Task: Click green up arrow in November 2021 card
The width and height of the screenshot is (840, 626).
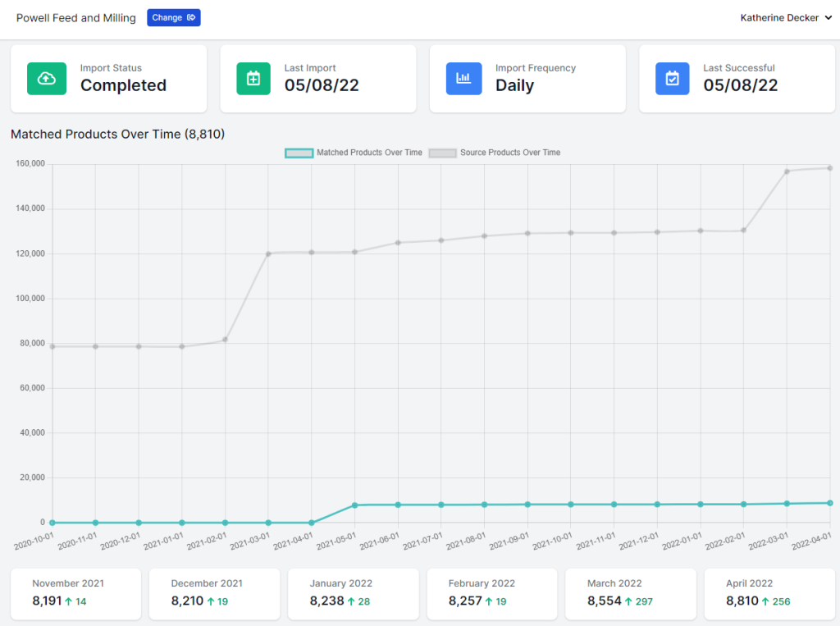Action: point(69,601)
